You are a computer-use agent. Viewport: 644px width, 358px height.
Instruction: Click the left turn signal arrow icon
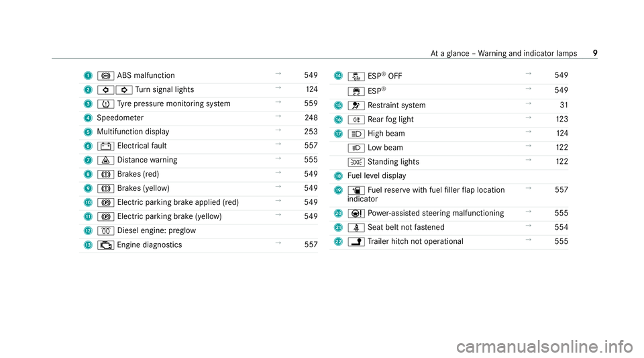[x=105, y=90]
